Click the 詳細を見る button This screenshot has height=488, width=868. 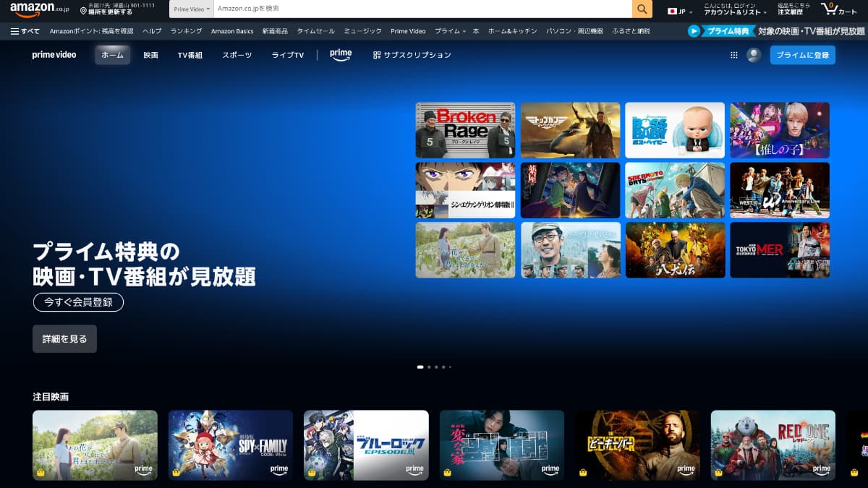point(64,338)
